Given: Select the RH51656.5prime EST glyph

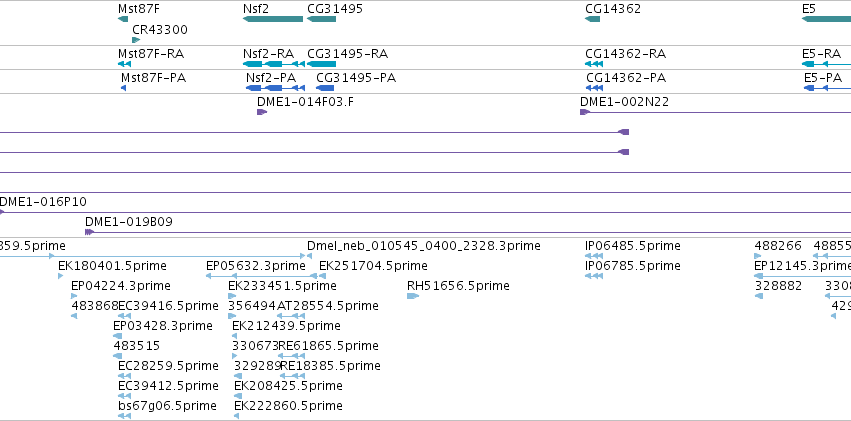Looking at the screenshot, I should tap(413, 296).
